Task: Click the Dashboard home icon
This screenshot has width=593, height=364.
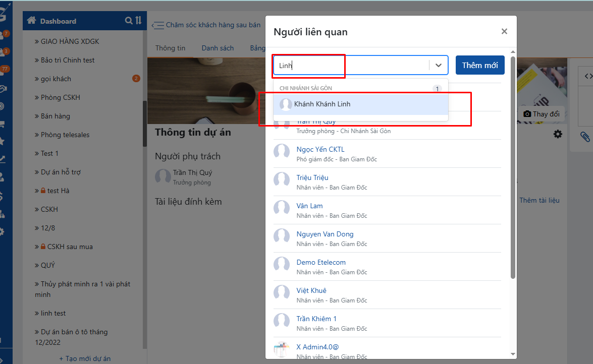Action: [x=32, y=21]
